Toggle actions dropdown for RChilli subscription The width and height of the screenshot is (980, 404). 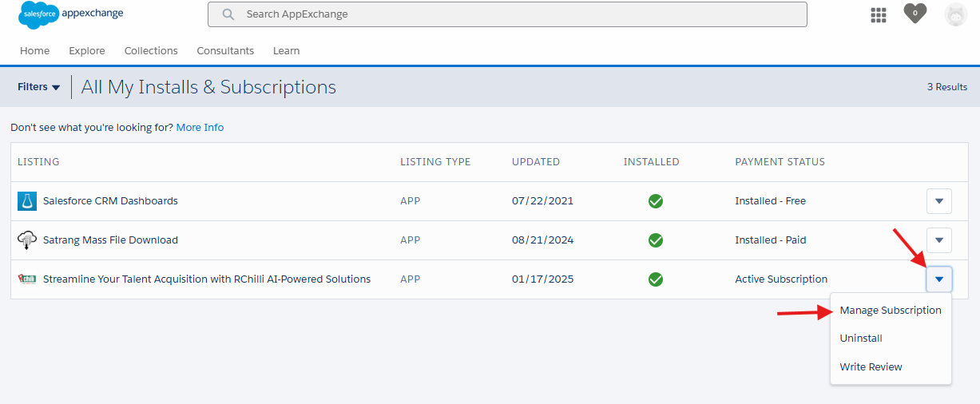tap(938, 279)
